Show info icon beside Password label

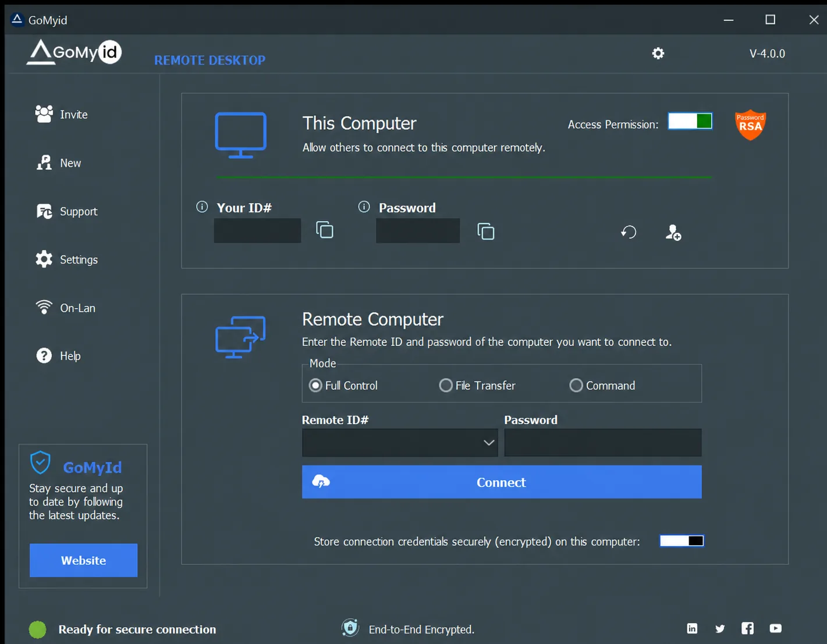click(x=364, y=207)
